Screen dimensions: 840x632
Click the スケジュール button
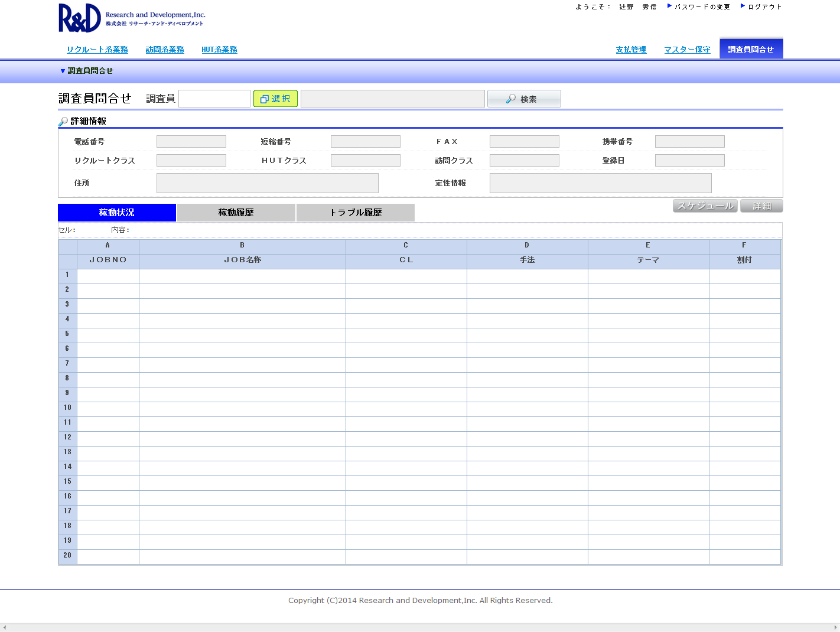[x=705, y=206]
